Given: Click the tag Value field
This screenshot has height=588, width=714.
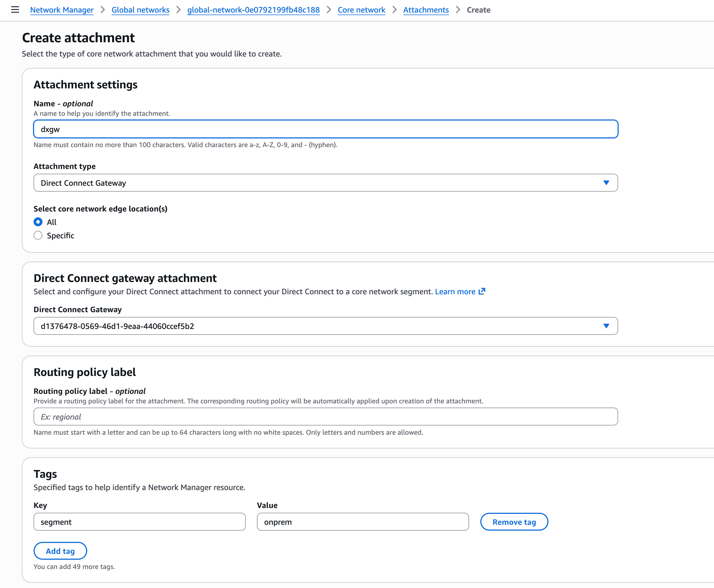Looking at the screenshot, I should point(363,522).
